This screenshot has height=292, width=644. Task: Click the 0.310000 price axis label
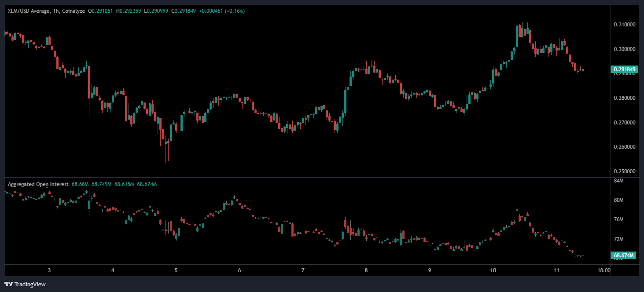coord(624,25)
